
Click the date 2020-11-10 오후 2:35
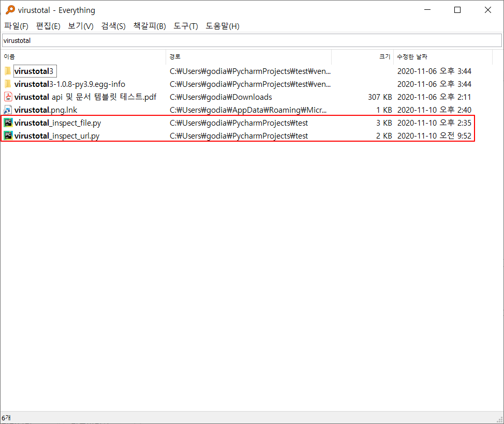click(434, 123)
